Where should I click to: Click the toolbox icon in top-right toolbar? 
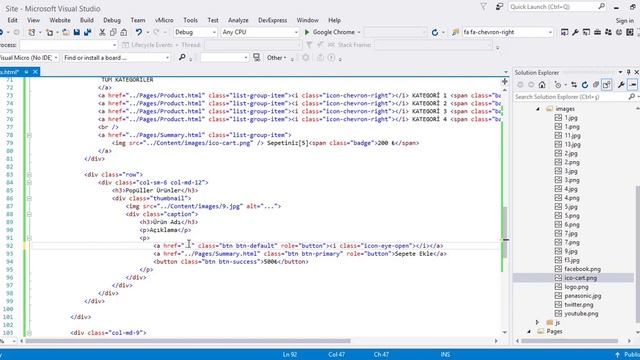click(x=597, y=32)
